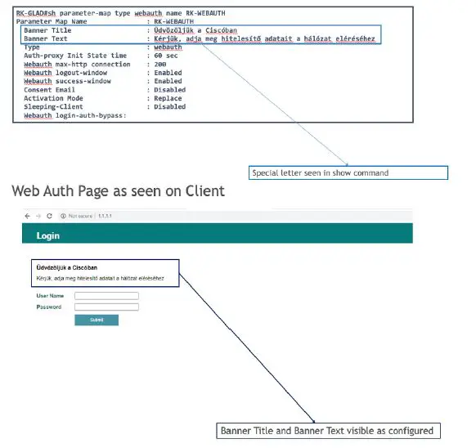Screen dimensions: 476x448
Task: Click the 'Consent Email' line
Action: pyautogui.click(x=105, y=90)
